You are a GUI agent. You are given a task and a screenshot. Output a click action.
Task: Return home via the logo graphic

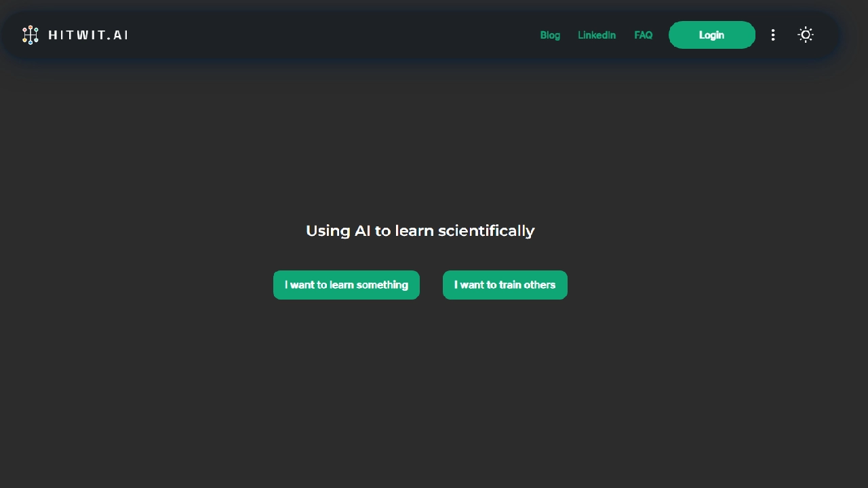click(x=31, y=35)
